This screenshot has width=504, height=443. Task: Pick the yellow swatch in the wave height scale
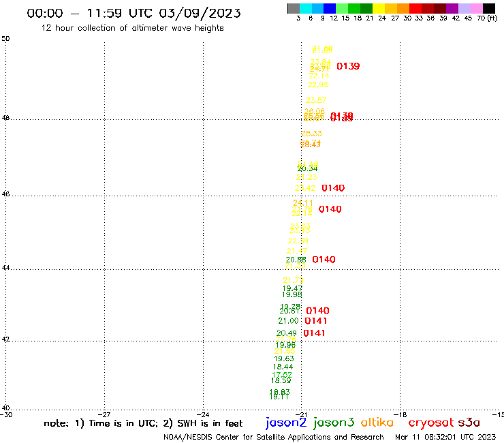tap(379, 8)
